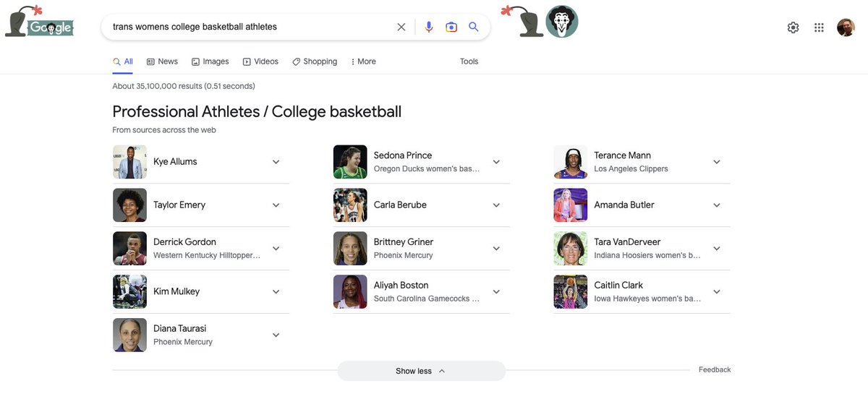Expand the Aliyah Boston entry

click(x=496, y=292)
